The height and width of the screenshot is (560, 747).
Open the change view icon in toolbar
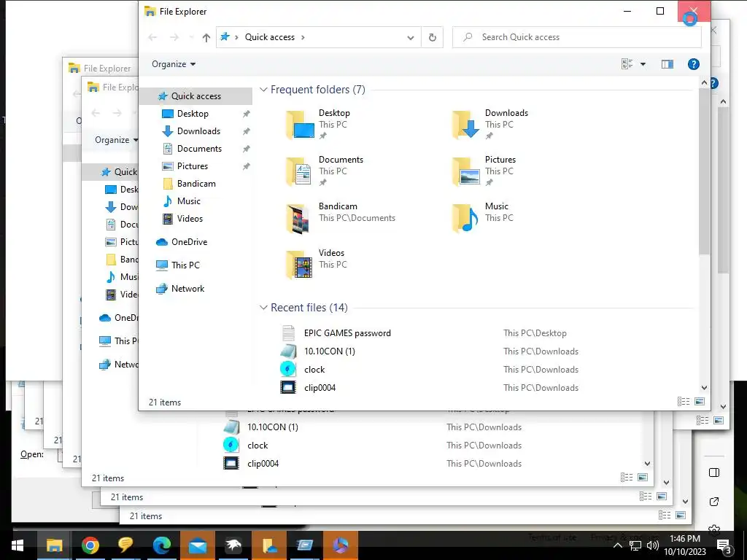627,64
